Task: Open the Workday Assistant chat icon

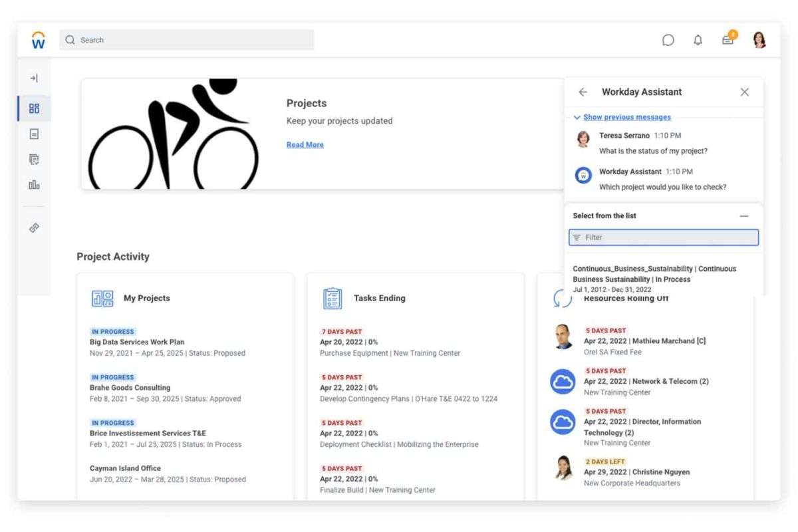Action: 668,40
